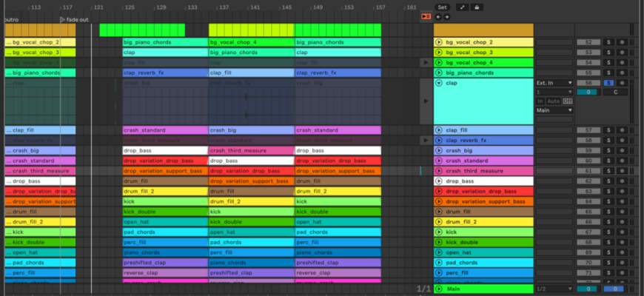
Task: Solo the bg_vocal_chop_2 track
Action: coord(609,43)
